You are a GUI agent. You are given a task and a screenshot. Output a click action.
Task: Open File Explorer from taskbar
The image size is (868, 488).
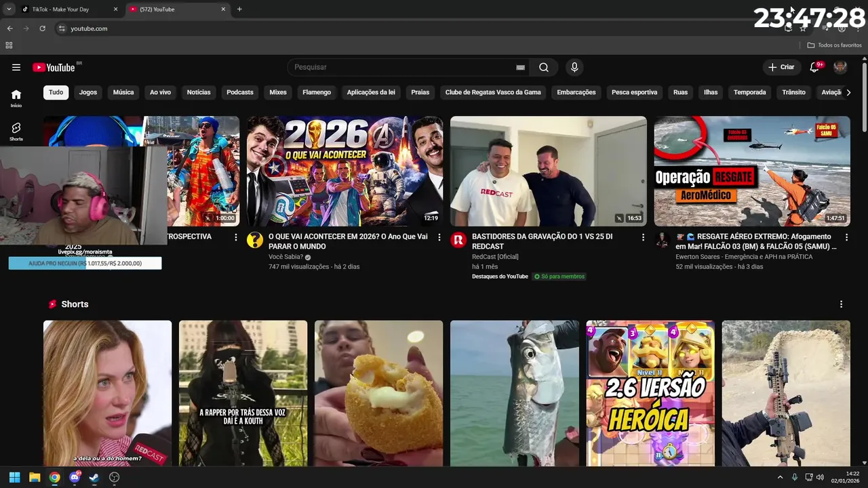coord(35,477)
